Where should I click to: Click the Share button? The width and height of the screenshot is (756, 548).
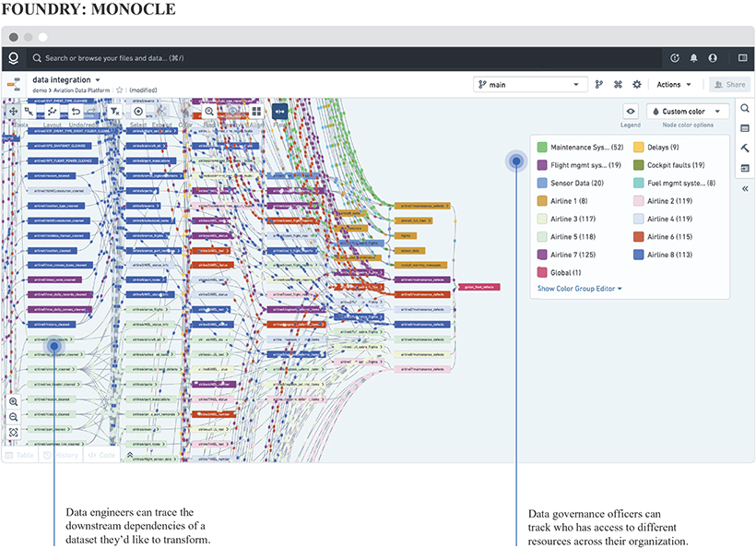(729, 85)
